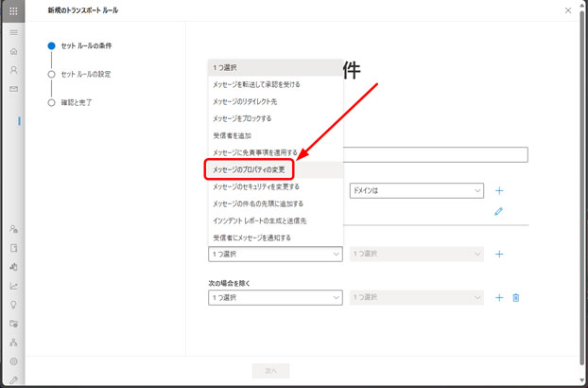Screen dimensions: 588x388
Task: Close the 新規のトランスポート ルール dialog
Action: pos(568,10)
